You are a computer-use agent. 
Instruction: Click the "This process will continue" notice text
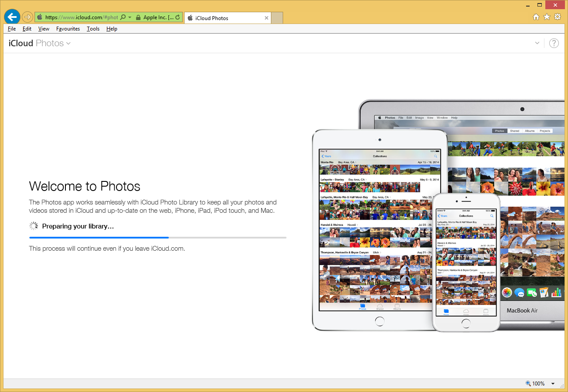(107, 249)
